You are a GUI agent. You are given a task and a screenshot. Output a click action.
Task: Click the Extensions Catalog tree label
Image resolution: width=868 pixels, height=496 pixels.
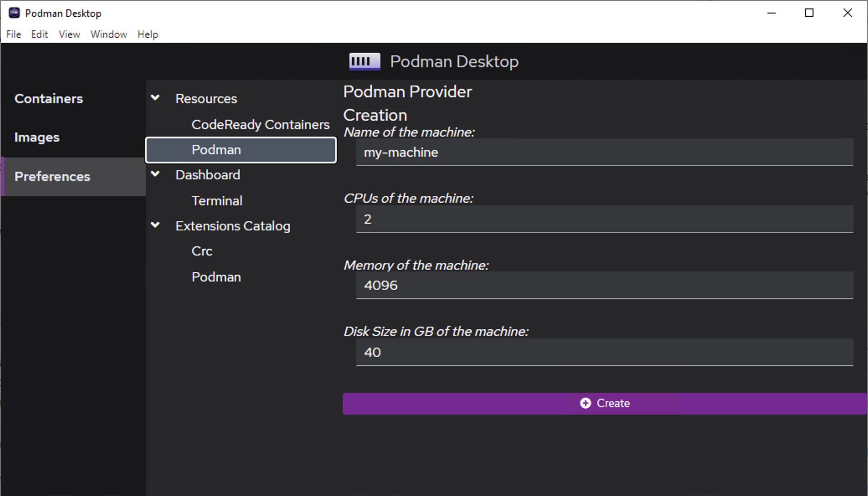click(233, 226)
